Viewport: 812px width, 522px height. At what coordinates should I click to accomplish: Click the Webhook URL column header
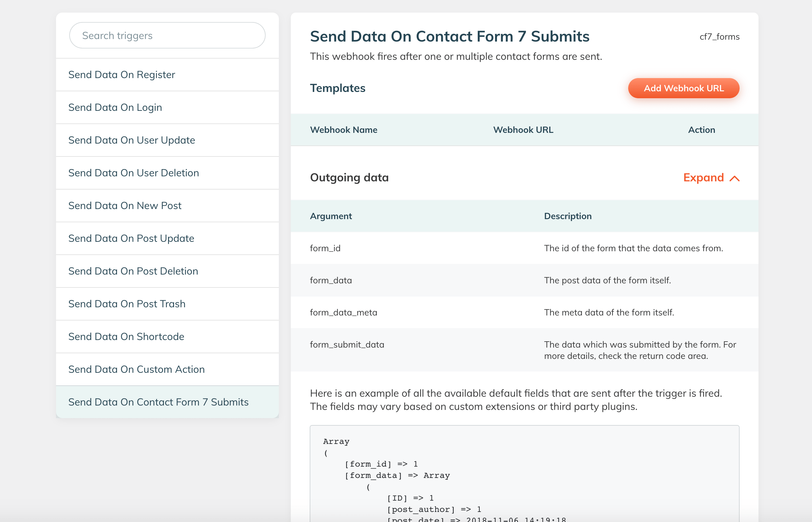pos(523,130)
